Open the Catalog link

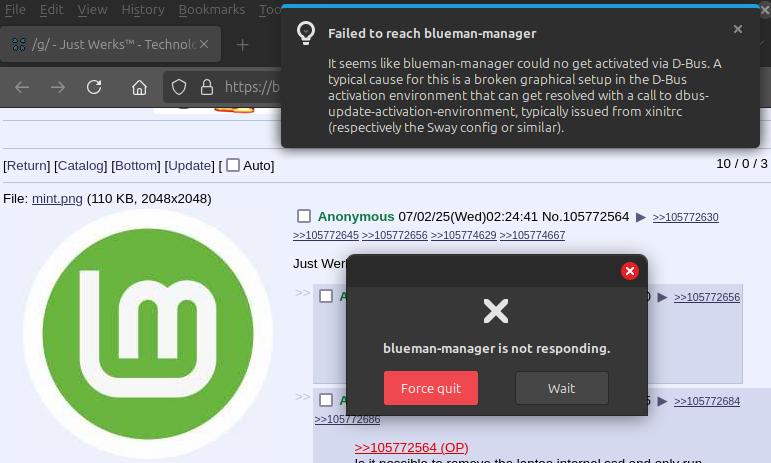[x=81, y=166]
